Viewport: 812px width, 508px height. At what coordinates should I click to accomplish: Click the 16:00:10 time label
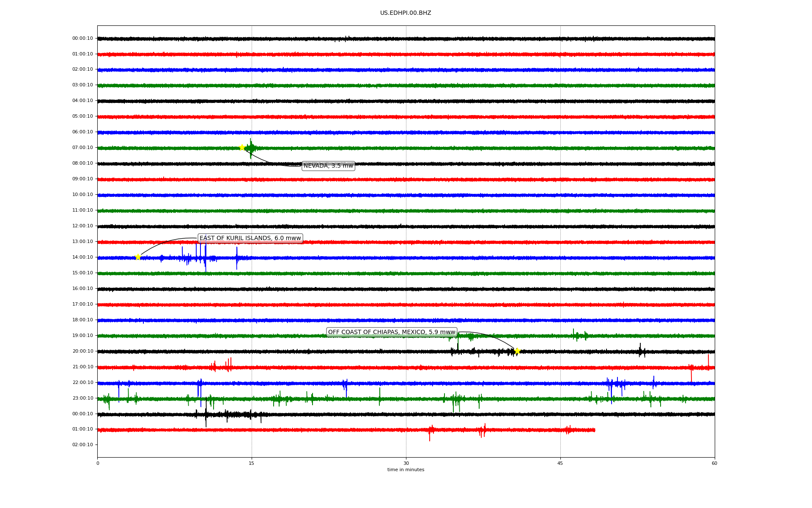(x=82, y=289)
